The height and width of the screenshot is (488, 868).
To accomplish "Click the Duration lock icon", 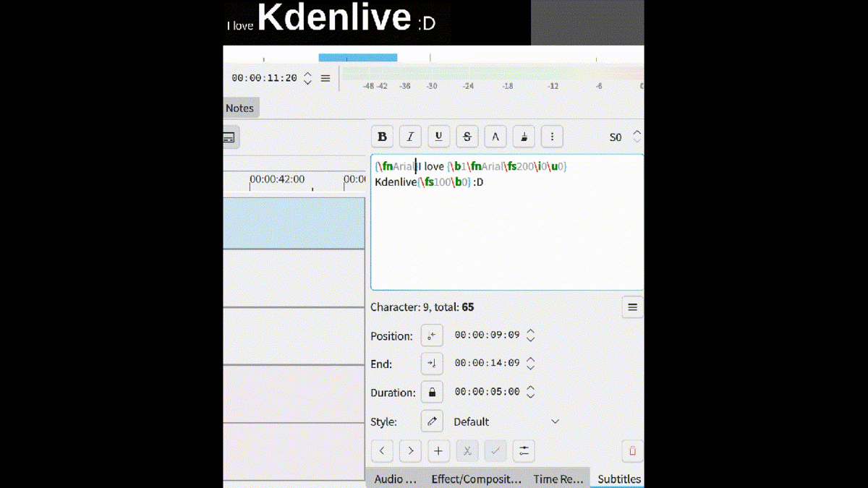I will [432, 393].
